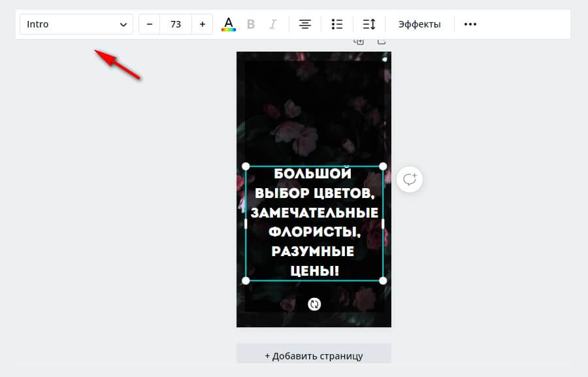This screenshot has height=377, width=588.
Task: Click bottom-right resize handle of text box
Action: (x=383, y=280)
